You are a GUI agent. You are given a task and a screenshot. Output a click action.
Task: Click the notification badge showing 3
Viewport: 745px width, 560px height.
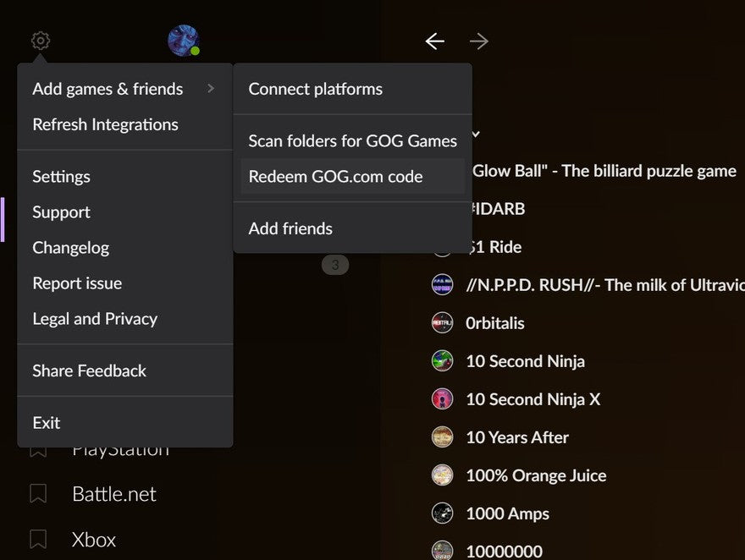335,264
